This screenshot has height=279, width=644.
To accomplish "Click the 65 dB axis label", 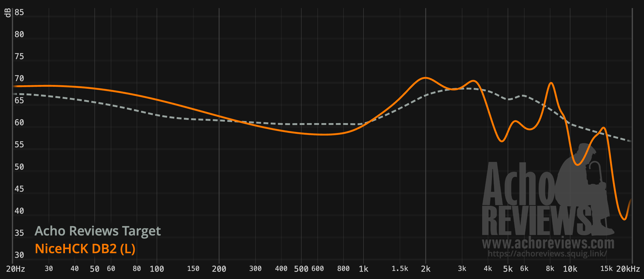I will [x=19, y=101].
